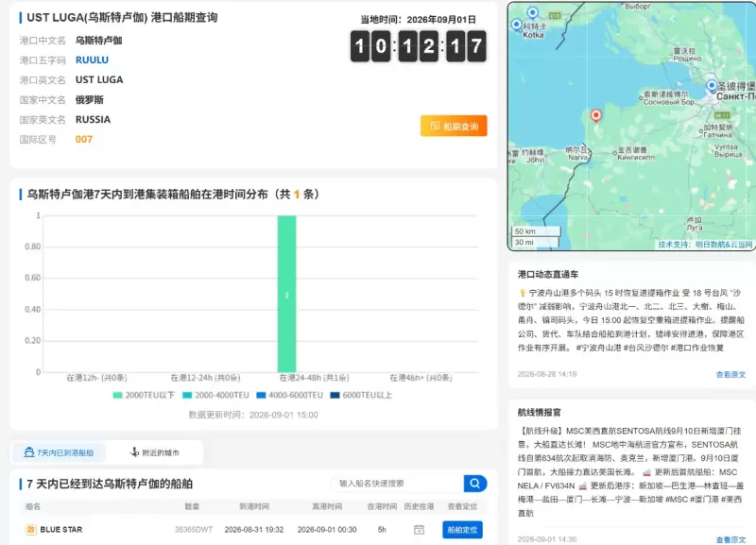Select the blue map marker beside 科特卡 label

[516, 25]
